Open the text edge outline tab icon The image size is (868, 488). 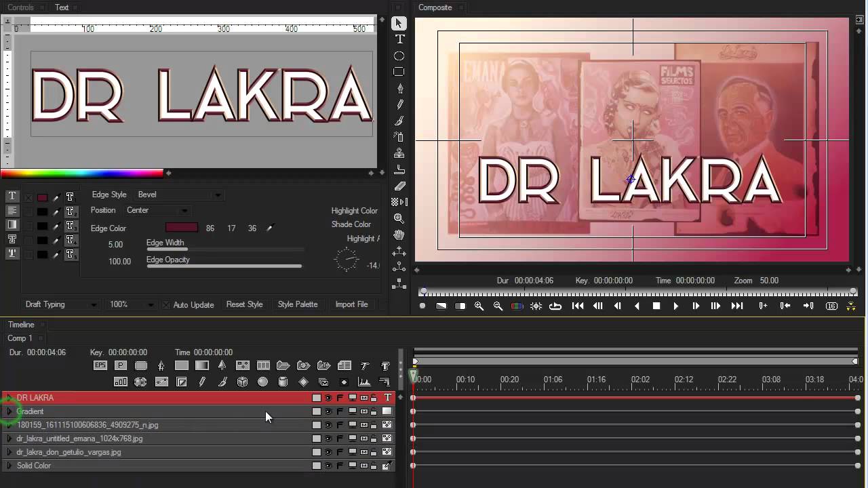12,239
